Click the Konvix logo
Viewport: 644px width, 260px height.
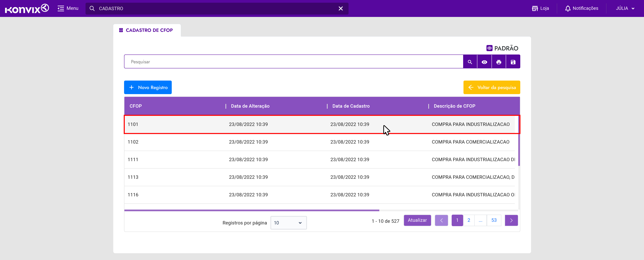[x=27, y=8]
